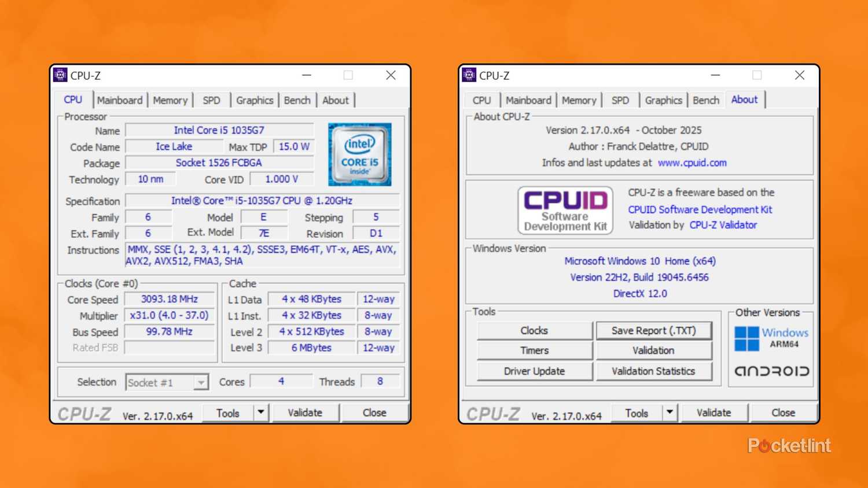
Task: Expand the Tools dropdown in left window
Action: [261, 412]
